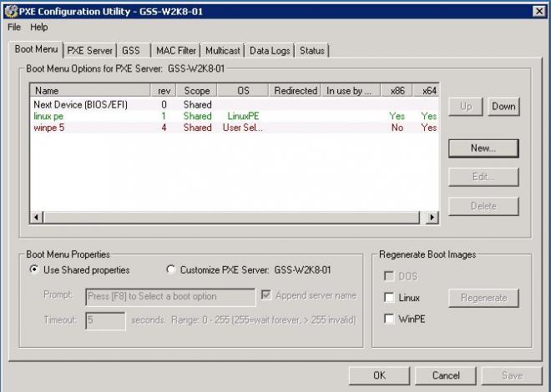Click the 'LinuxPE' OS cell
This screenshot has width=551, height=392.
coord(243,116)
